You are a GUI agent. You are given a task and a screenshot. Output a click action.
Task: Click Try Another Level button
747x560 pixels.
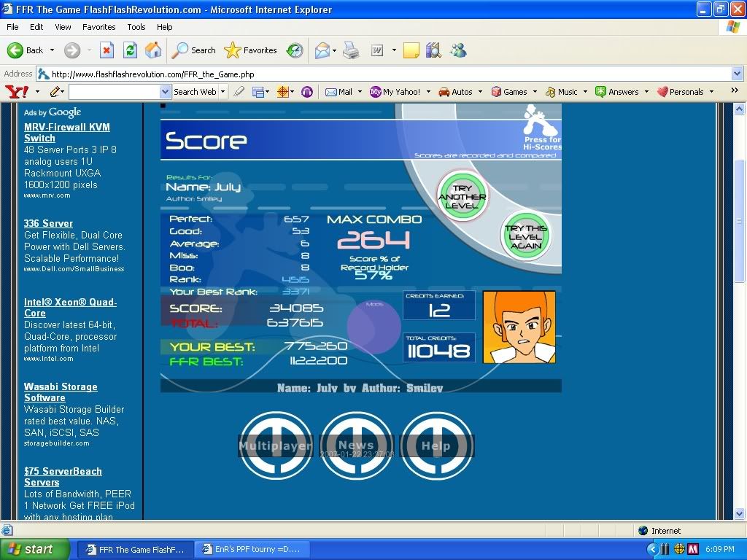(462, 196)
